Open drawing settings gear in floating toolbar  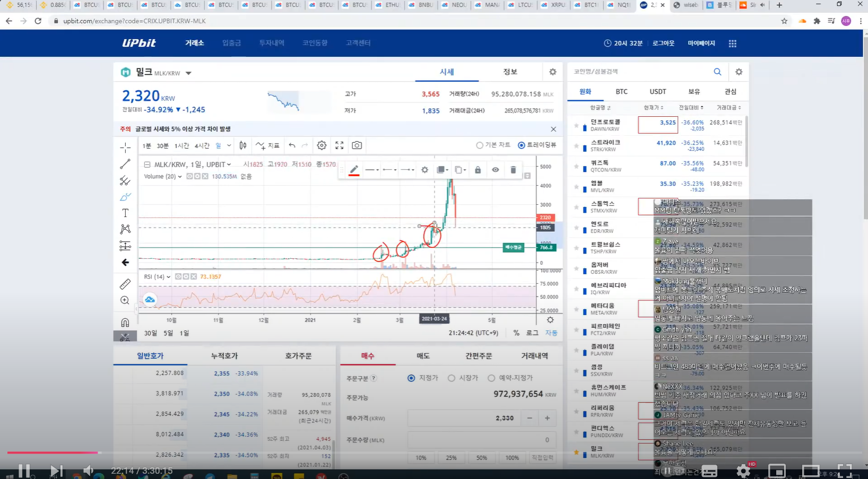coord(424,170)
